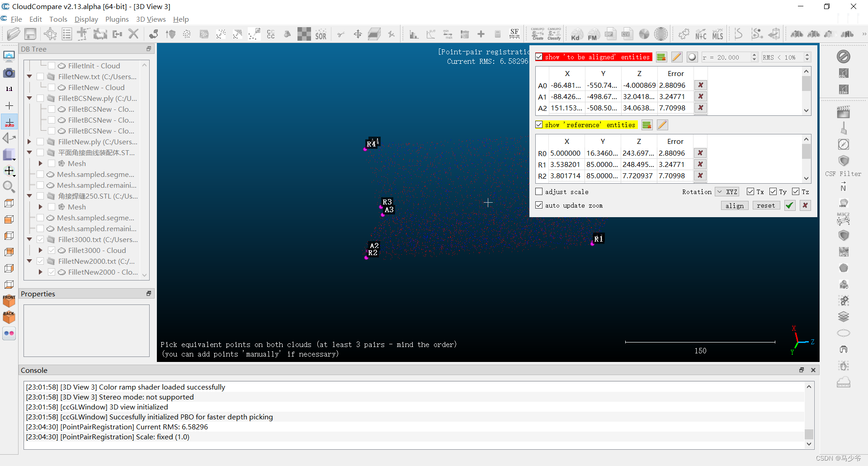
Task: Apply the PCV shading plugin
Action: [844, 252]
